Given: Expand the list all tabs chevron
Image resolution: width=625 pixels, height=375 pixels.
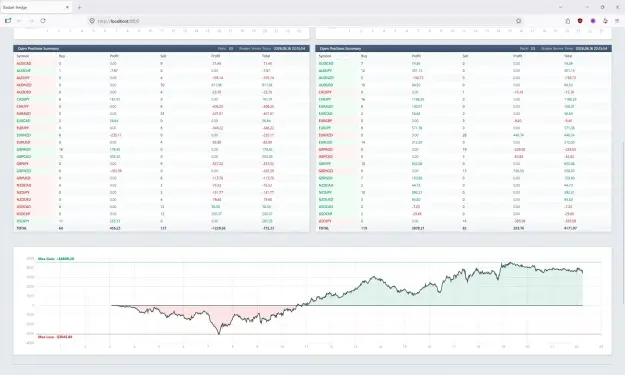Looking at the screenshot, I should (x=560, y=7).
